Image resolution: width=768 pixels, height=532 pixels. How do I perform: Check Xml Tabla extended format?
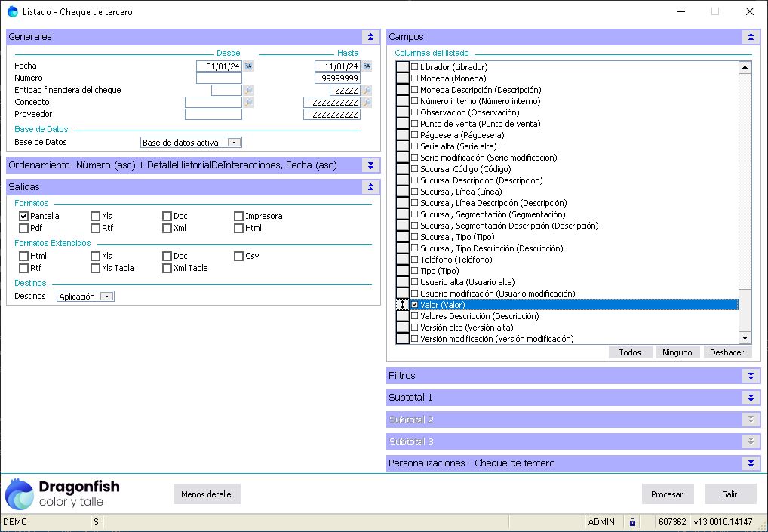tap(167, 269)
